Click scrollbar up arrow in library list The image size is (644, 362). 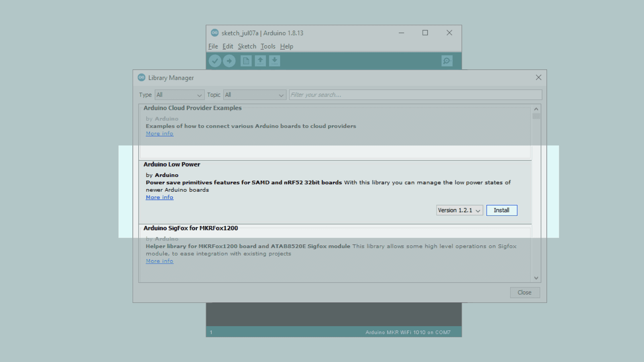tap(536, 109)
